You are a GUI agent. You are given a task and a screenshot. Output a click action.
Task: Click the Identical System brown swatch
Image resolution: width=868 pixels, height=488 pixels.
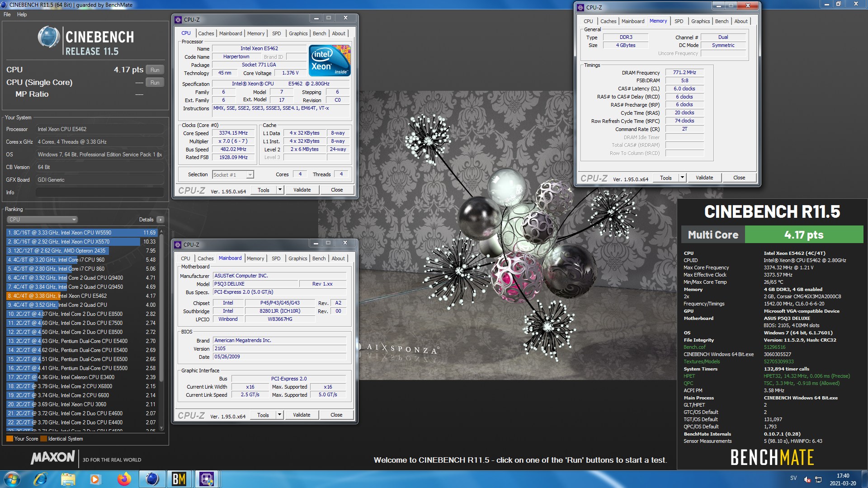[x=43, y=439]
